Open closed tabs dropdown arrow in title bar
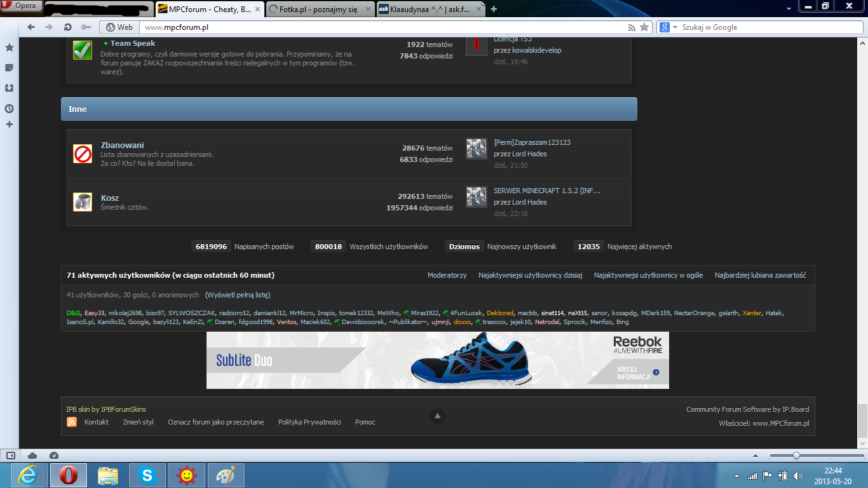868x488 pixels. coord(789,8)
